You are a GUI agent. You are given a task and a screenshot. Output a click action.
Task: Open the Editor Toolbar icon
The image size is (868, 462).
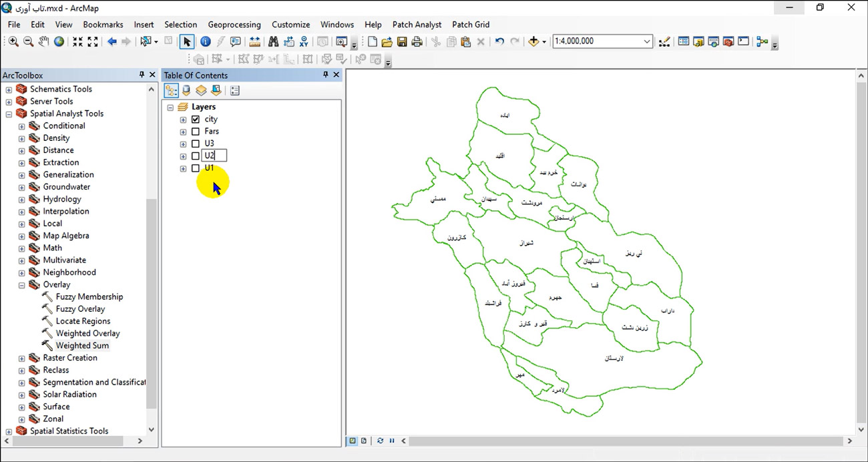click(664, 41)
